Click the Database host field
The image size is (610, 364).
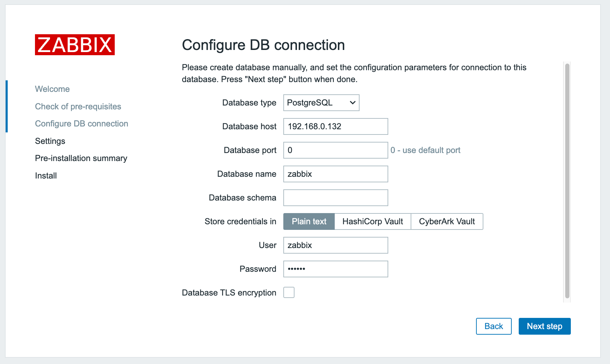coord(335,126)
